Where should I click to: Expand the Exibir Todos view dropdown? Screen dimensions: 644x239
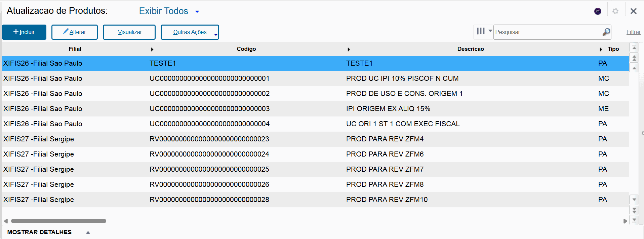197,12
